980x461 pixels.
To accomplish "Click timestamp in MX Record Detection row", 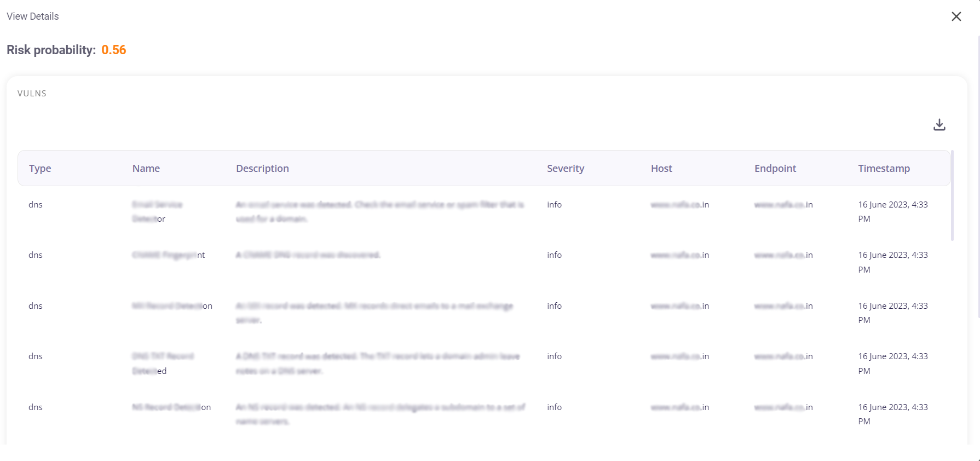I will pyautogui.click(x=893, y=313).
